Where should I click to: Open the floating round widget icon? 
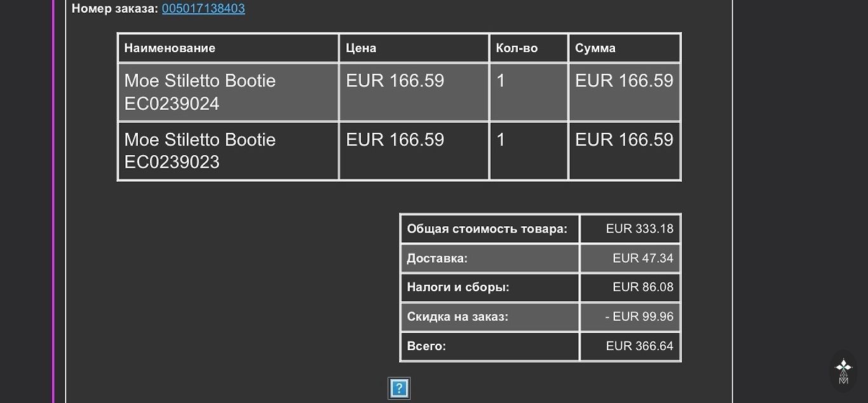(x=843, y=371)
